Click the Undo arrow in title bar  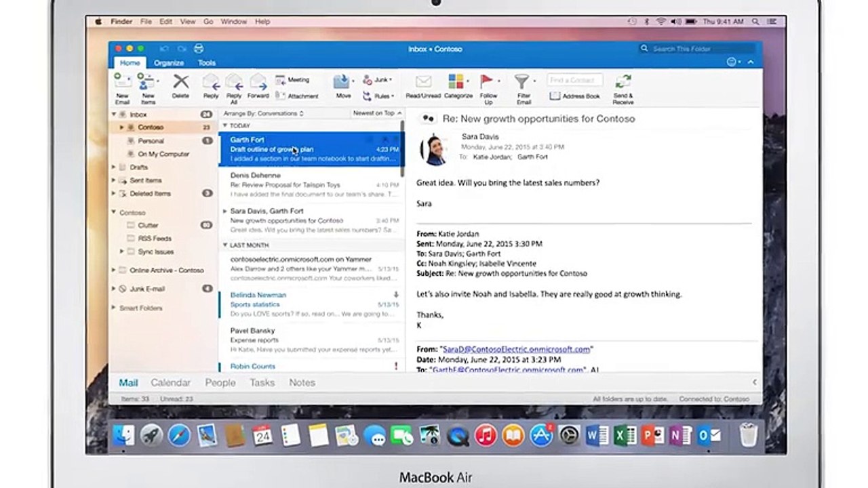coord(164,49)
